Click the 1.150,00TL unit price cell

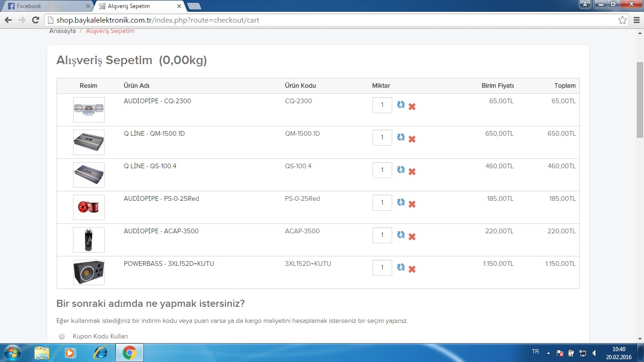[x=498, y=263]
